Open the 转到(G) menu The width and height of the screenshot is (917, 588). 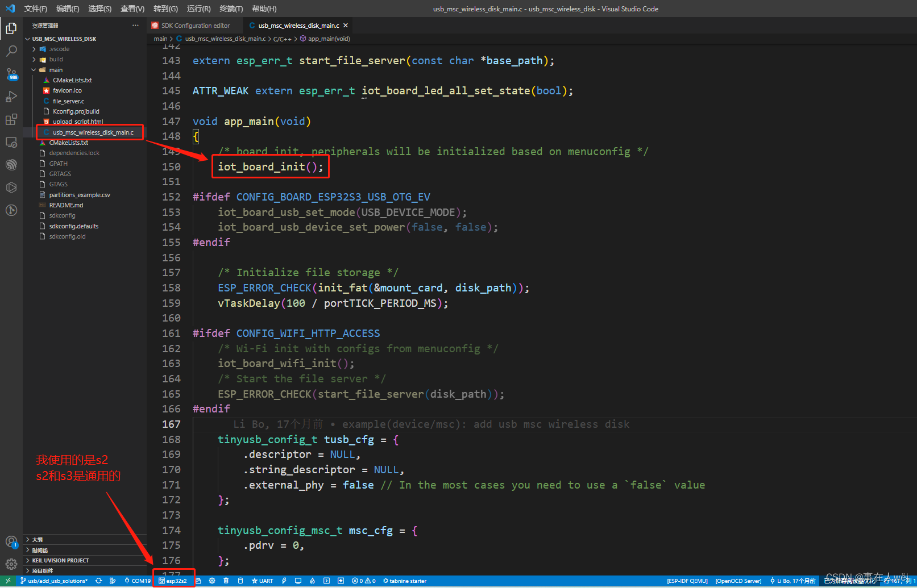click(x=165, y=9)
